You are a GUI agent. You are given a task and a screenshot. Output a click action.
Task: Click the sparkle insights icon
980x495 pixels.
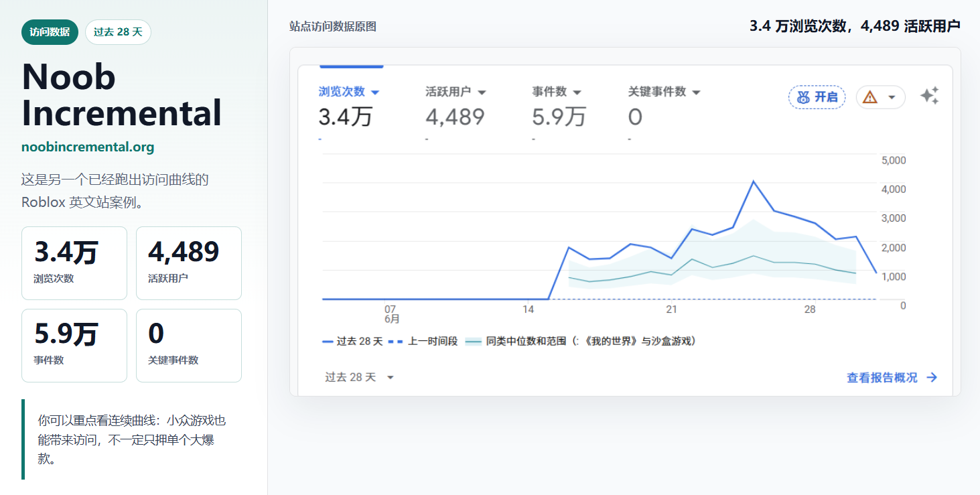pos(929,96)
